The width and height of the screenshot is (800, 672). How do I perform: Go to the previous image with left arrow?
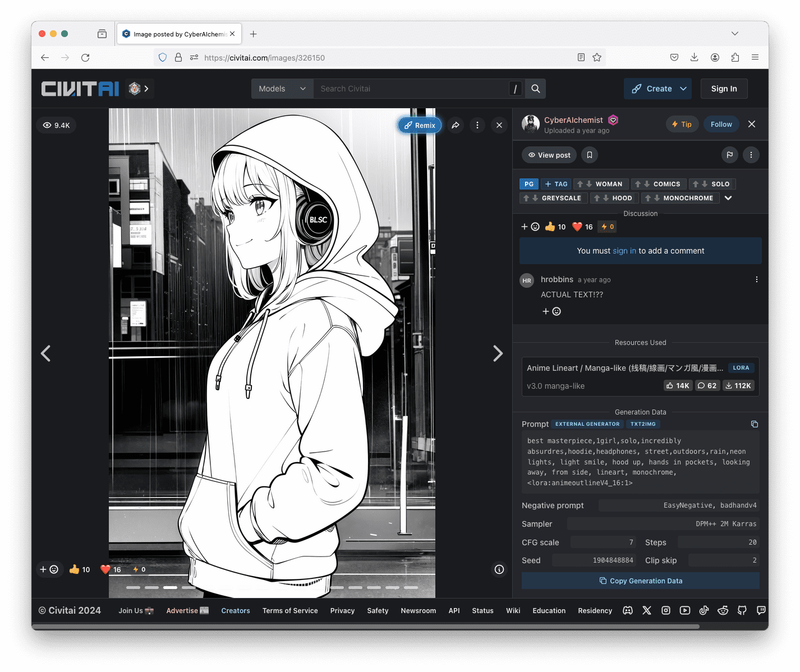tap(46, 353)
